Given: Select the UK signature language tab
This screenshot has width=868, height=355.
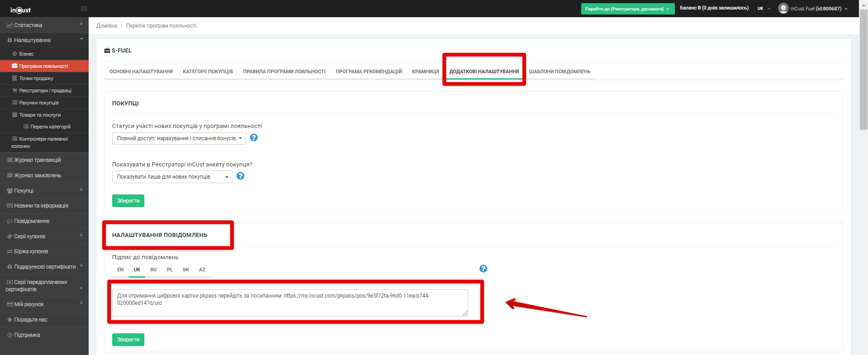Looking at the screenshot, I should click(137, 270).
